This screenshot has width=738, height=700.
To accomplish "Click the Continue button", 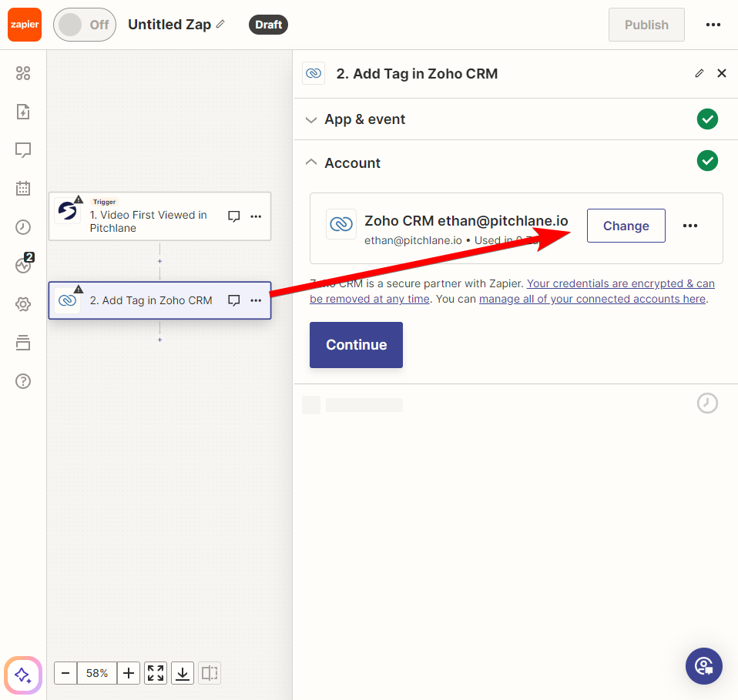I will tap(357, 345).
